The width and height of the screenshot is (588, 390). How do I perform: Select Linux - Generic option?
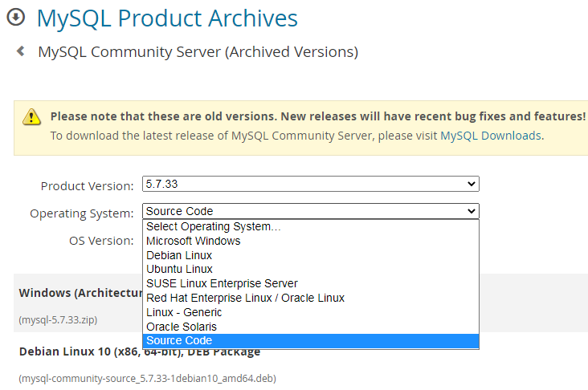click(x=311, y=312)
